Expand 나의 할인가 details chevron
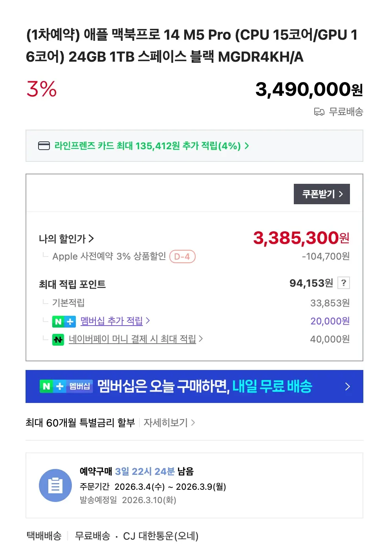This screenshot has width=392, height=553. coord(91,238)
